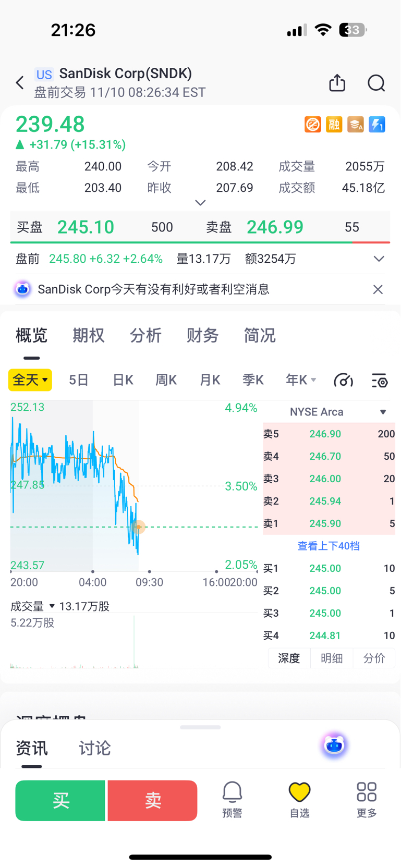Image resolution: width=401 pixels, height=868 pixels.
Task: Tap the orange current-price marker on chart
Action: [x=138, y=527]
